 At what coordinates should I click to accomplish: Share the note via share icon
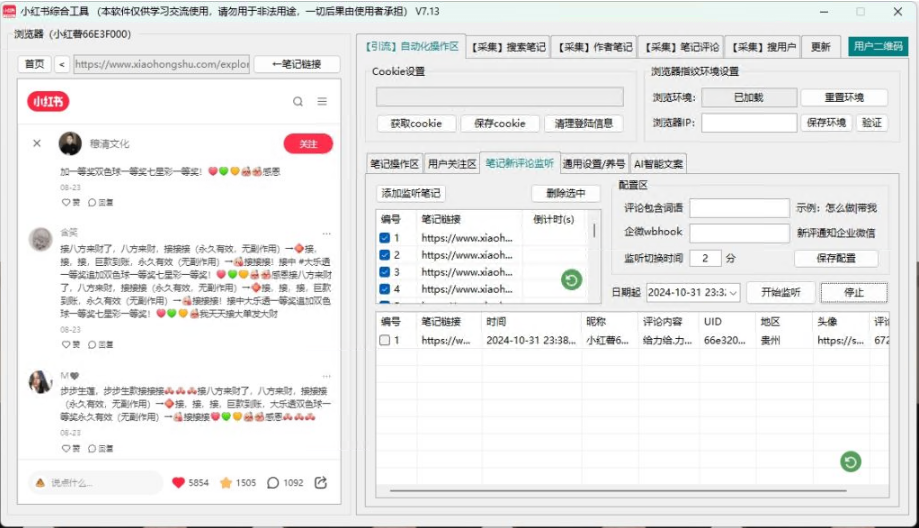tap(321, 482)
